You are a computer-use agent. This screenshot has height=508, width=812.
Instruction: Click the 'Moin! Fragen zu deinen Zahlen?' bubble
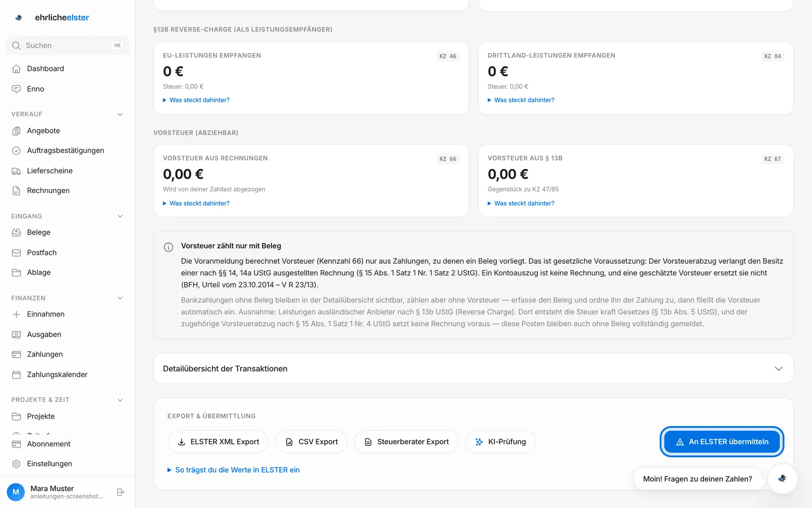(698, 479)
